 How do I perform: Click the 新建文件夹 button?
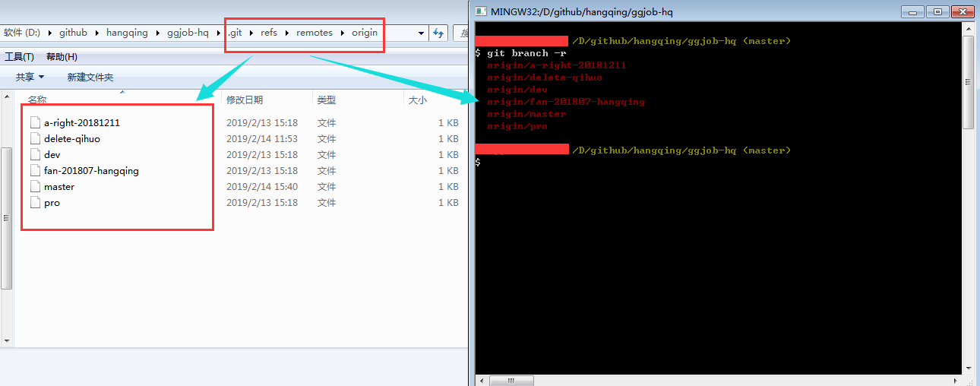click(x=90, y=77)
